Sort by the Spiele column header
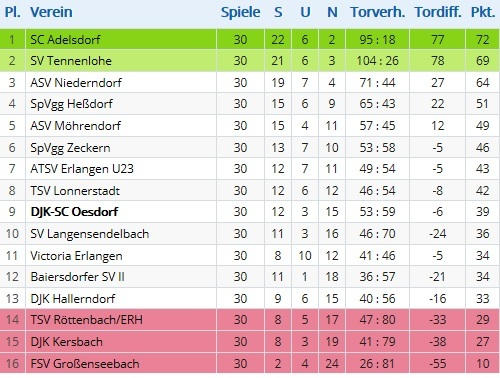The height and width of the screenshot is (378, 500). pos(240,12)
